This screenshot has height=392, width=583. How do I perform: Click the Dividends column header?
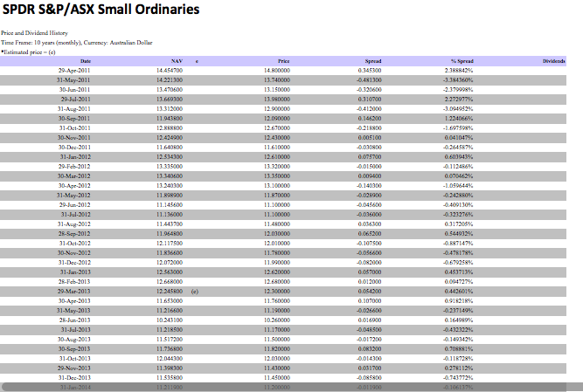click(553, 61)
